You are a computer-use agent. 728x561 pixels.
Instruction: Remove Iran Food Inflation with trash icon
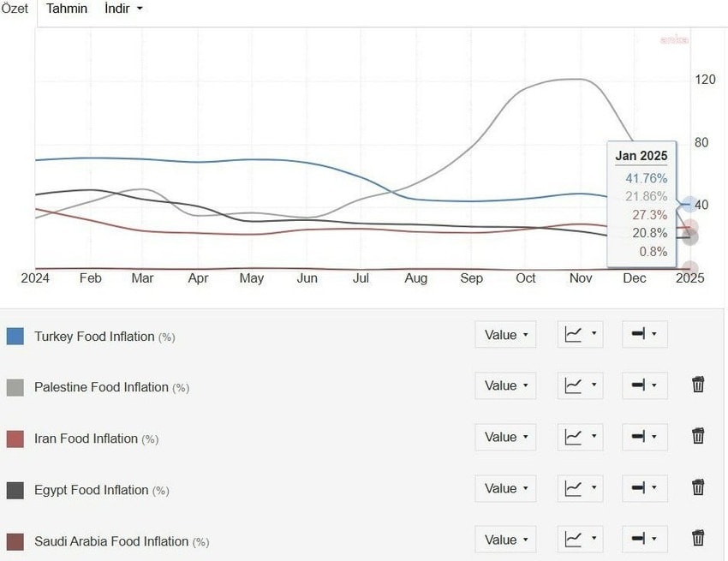[x=698, y=437]
